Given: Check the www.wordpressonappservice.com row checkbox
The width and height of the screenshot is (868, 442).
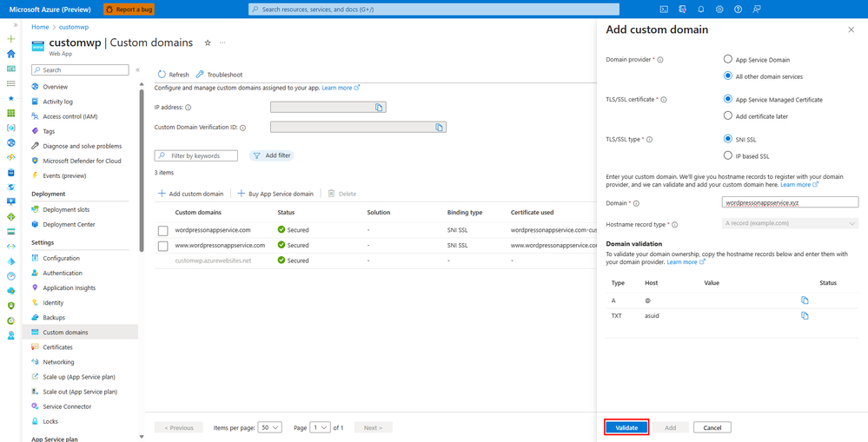Looking at the screenshot, I should 162,246.
